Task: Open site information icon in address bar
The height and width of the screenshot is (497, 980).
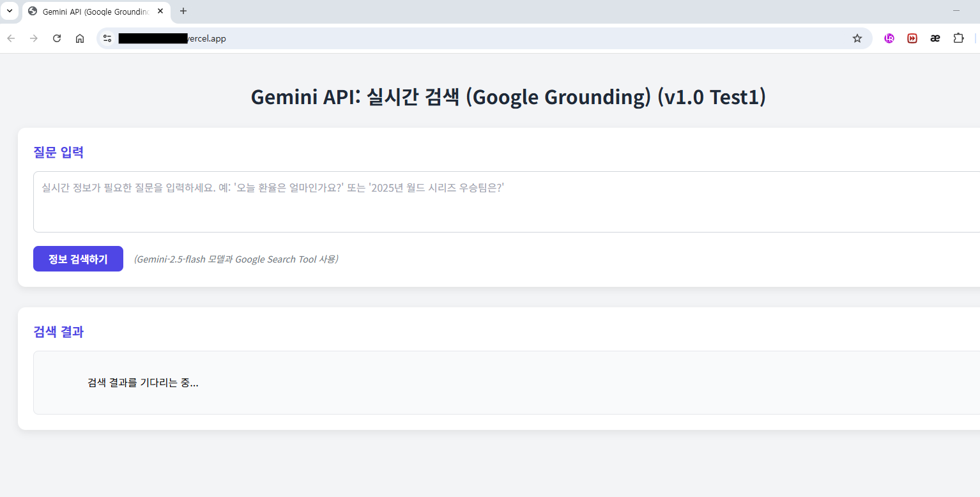Action: [107, 38]
